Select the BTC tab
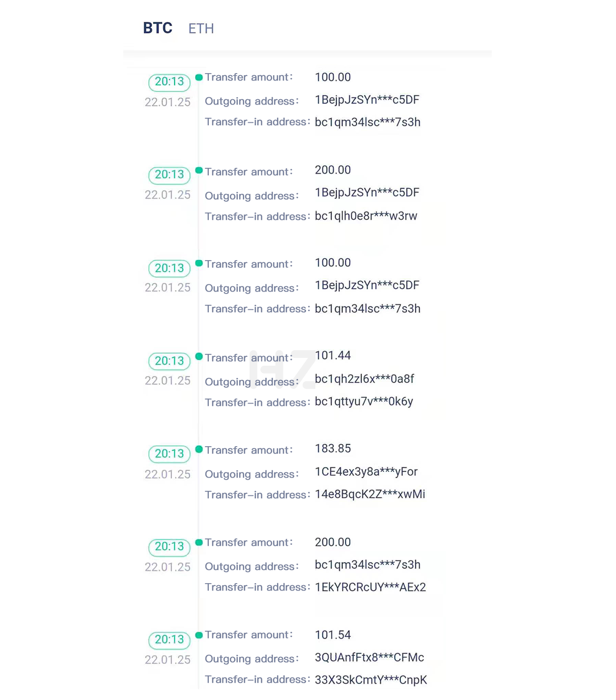This screenshot has height=700, width=616. click(158, 28)
